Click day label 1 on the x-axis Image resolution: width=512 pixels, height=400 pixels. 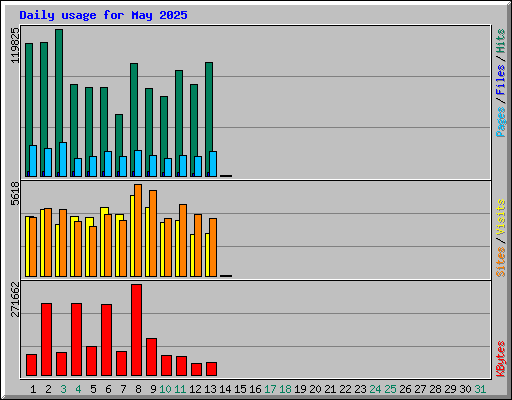pos(33,389)
